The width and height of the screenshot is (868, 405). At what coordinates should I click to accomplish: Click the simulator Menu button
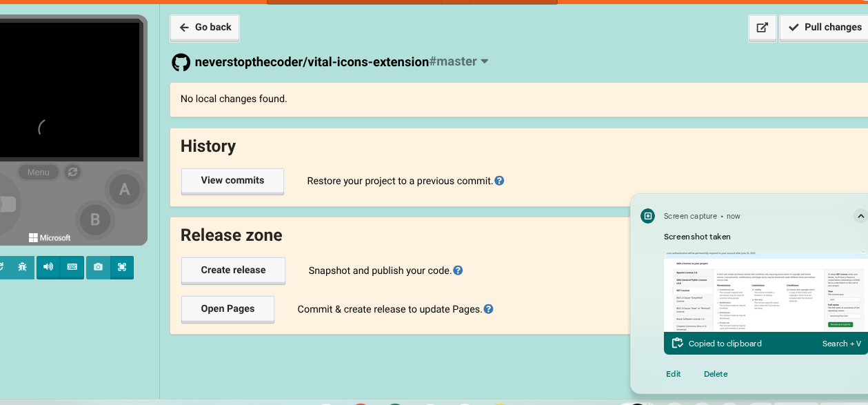(x=39, y=172)
